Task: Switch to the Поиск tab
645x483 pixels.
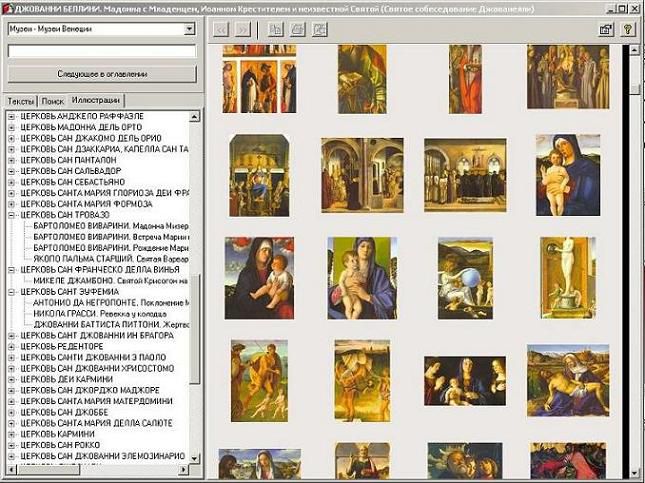Action: (53, 101)
